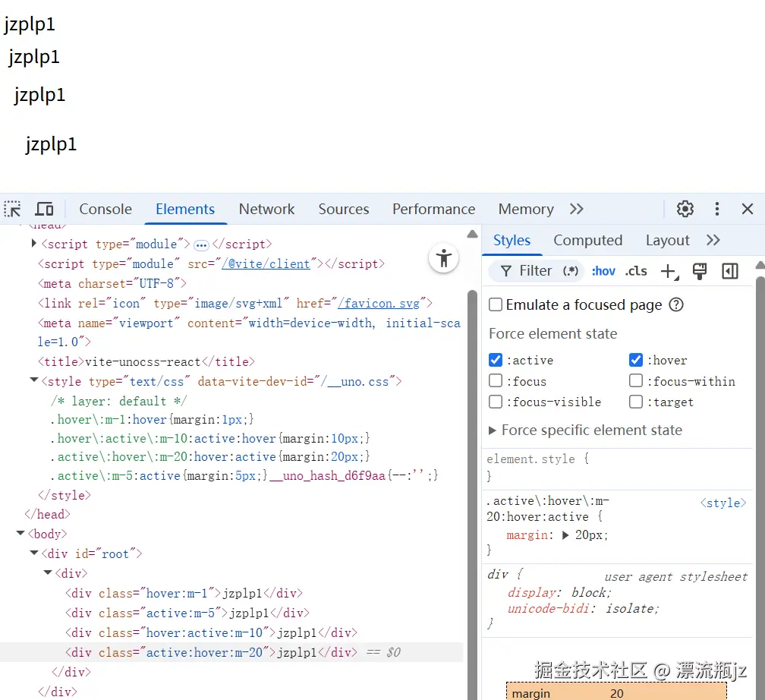Select the div class active:m-5 node

187,613
